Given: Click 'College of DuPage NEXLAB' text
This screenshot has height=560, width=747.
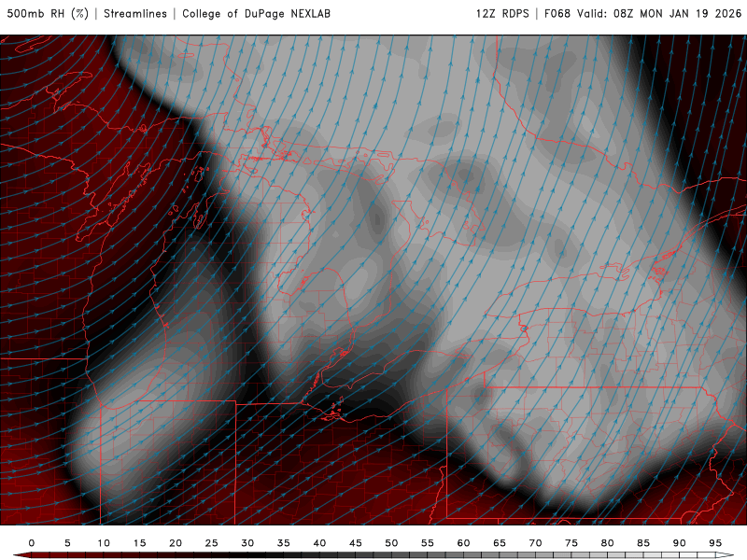Looking at the screenshot, I should click(x=256, y=14).
